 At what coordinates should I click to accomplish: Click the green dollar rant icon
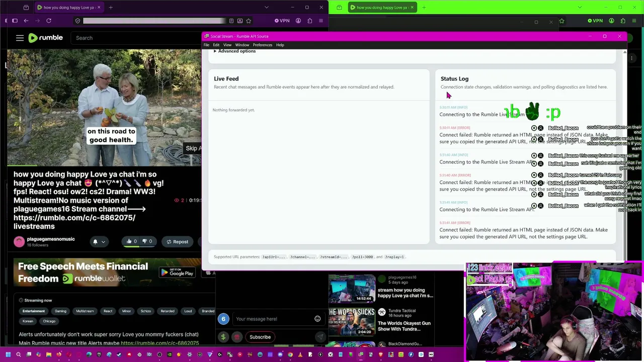point(223,337)
